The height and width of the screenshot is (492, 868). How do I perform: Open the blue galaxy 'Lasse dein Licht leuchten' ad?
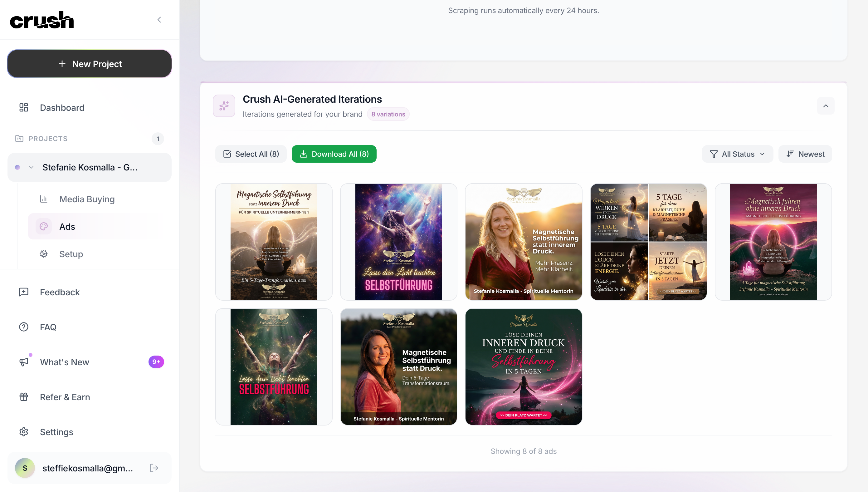point(398,242)
